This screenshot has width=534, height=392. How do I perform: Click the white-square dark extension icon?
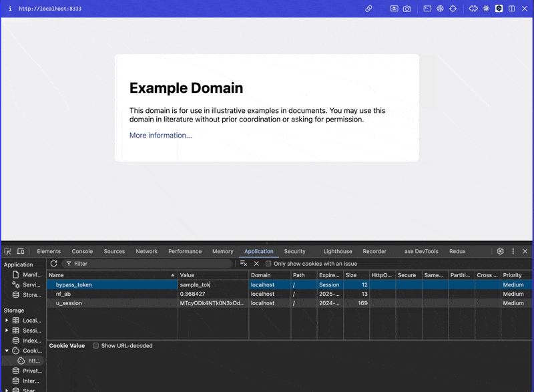[x=499, y=9]
